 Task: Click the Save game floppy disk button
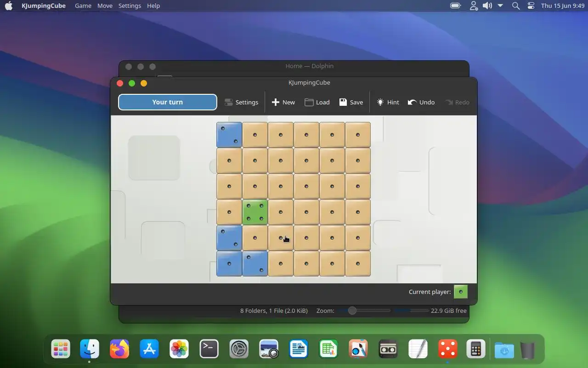click(351, 102)
